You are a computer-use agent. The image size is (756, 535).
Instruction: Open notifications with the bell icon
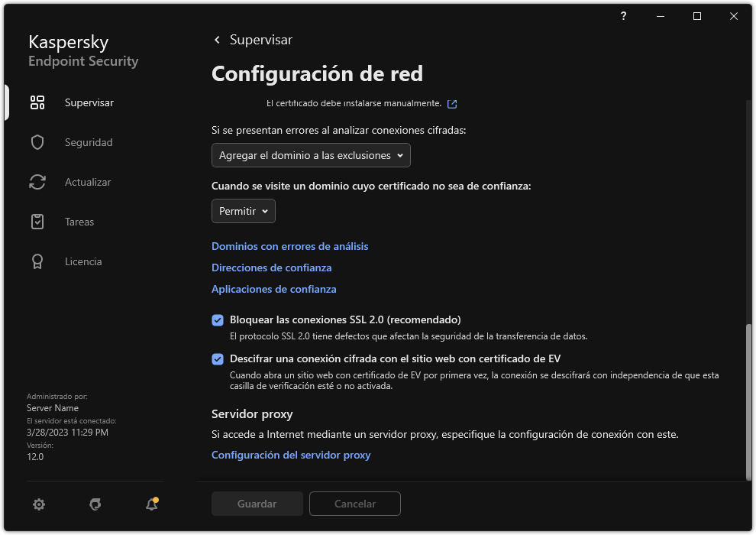point(150,504)
